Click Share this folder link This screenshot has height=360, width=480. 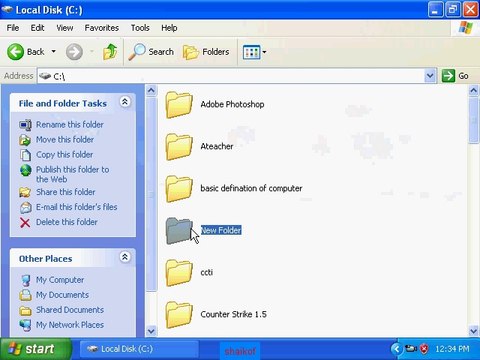[x=66, y=192]
